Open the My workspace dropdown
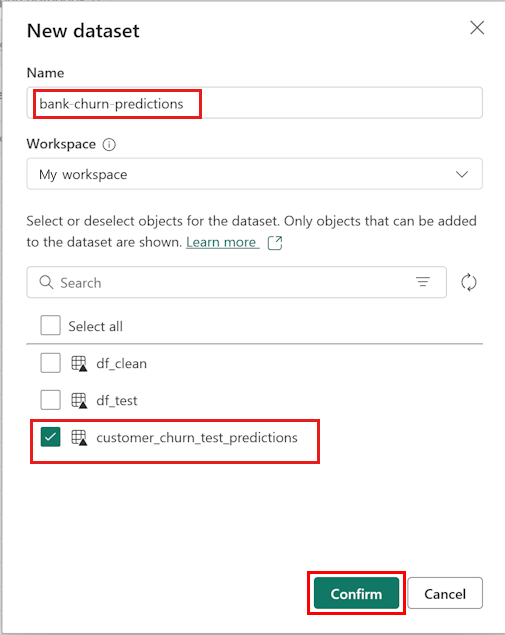Image resolution: width=505 pixels, height=635 pixels. [254, 174]
